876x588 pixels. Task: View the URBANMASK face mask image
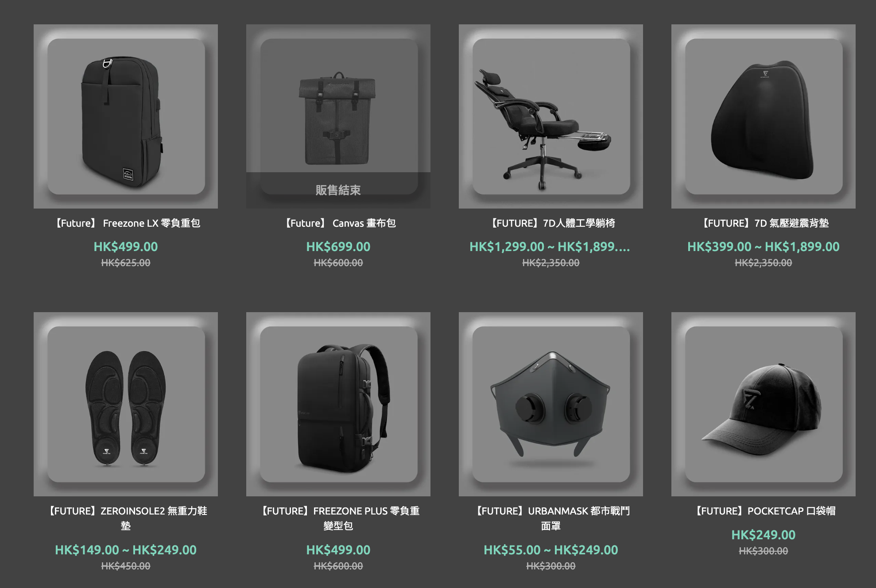click(x=551, y=404)
